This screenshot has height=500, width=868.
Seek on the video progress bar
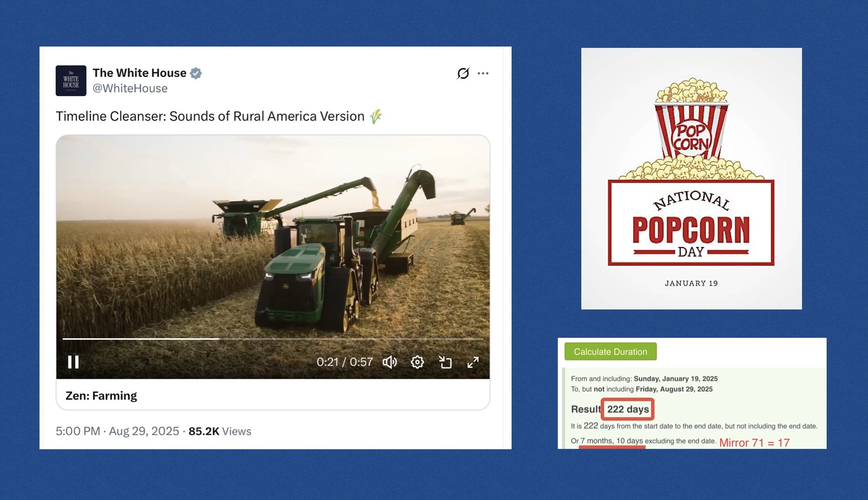tap(273, 339)
